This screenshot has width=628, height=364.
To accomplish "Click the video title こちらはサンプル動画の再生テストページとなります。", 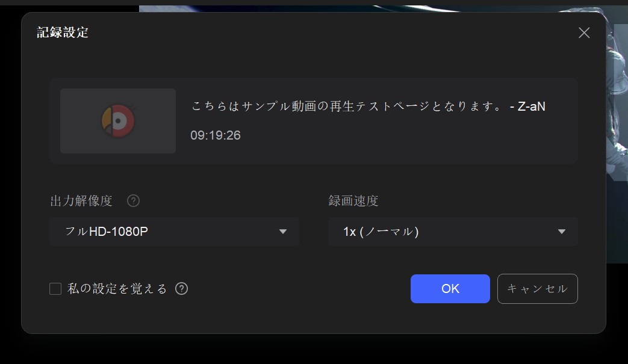I will click(347, 106).
